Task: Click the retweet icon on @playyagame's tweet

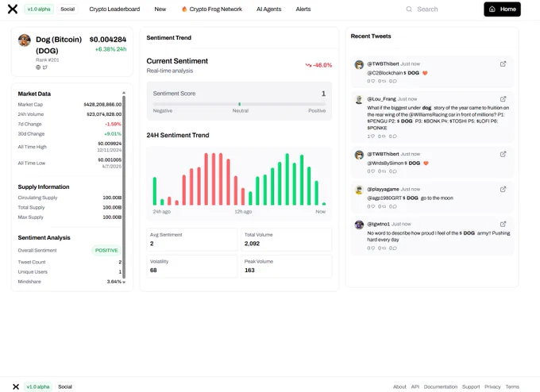Action: click(384, 206)
